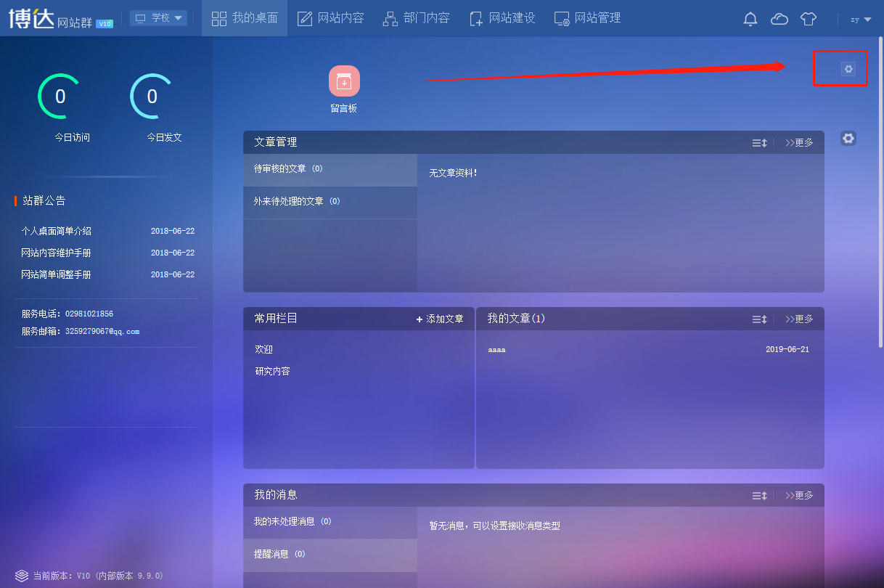Select the 外来待处理的文章 tab
Screen dimensions: 884x588
296,202
